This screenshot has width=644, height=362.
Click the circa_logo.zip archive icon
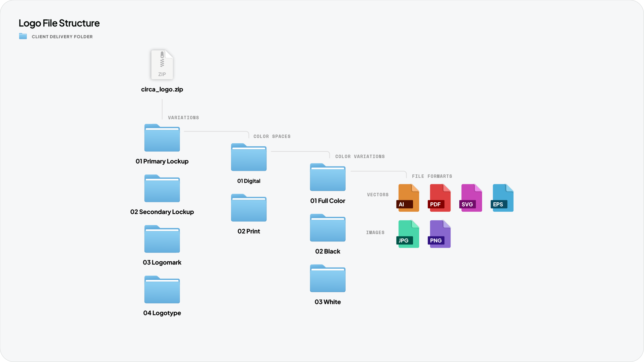[x=162, y=65]
